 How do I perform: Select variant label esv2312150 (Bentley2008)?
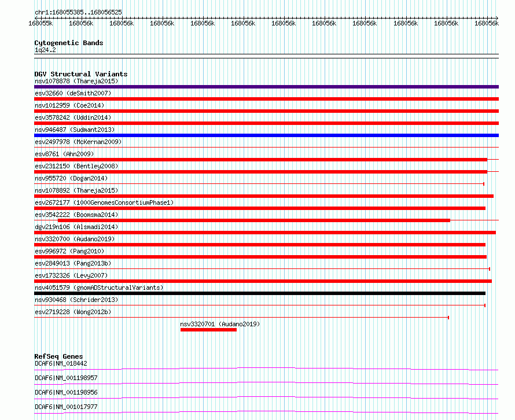click(x=76, y=166)
